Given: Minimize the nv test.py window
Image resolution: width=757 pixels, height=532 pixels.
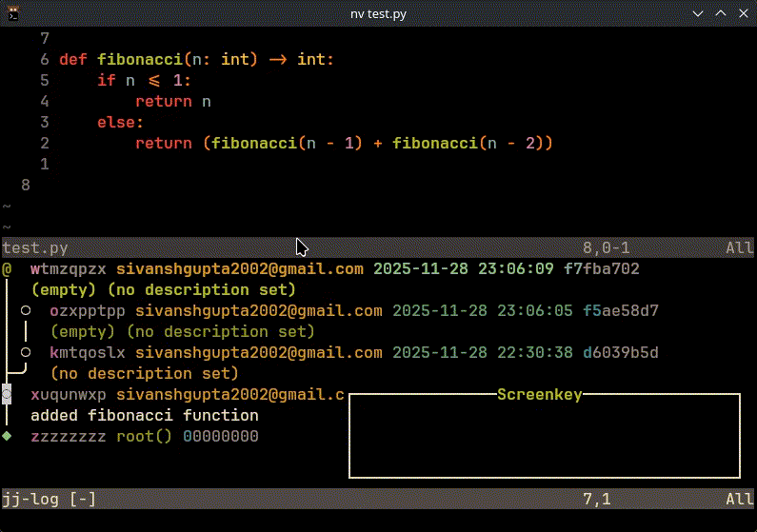Looking at the screenshot, I should pos(698,12).
